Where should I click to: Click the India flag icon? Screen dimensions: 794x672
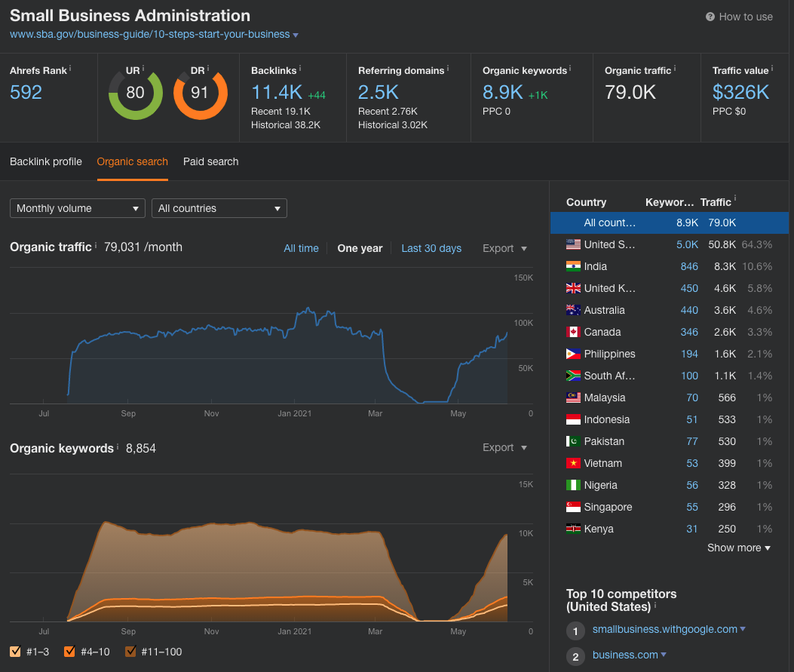click(x=573, y=266)
